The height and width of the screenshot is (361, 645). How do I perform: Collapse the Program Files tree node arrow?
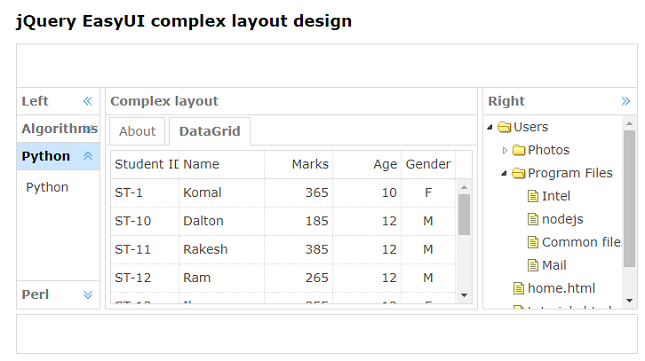tap(504, 174)
